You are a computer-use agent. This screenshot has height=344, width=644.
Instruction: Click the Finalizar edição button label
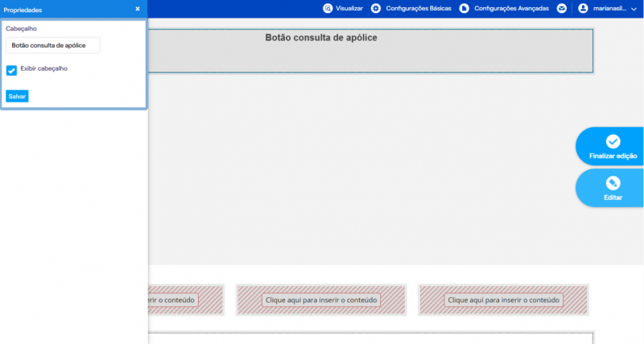(x=613, y=155)
